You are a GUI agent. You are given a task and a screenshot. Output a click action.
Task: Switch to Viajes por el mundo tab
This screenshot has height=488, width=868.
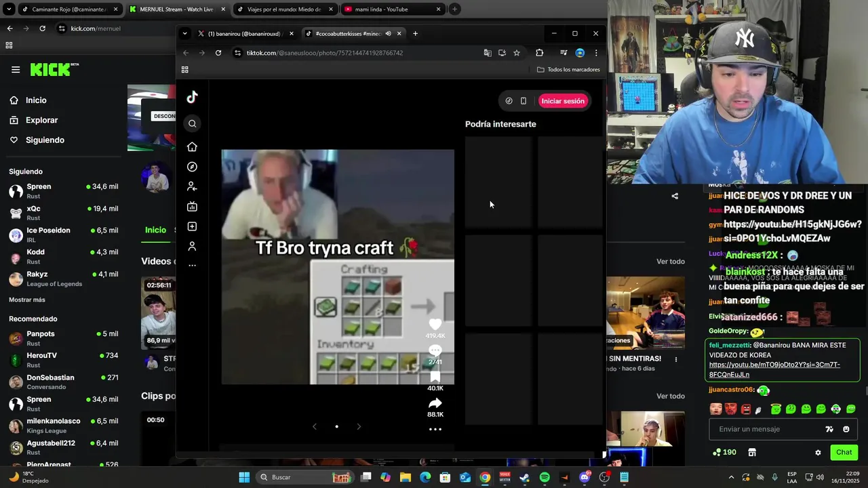click(x=284, y=9)
